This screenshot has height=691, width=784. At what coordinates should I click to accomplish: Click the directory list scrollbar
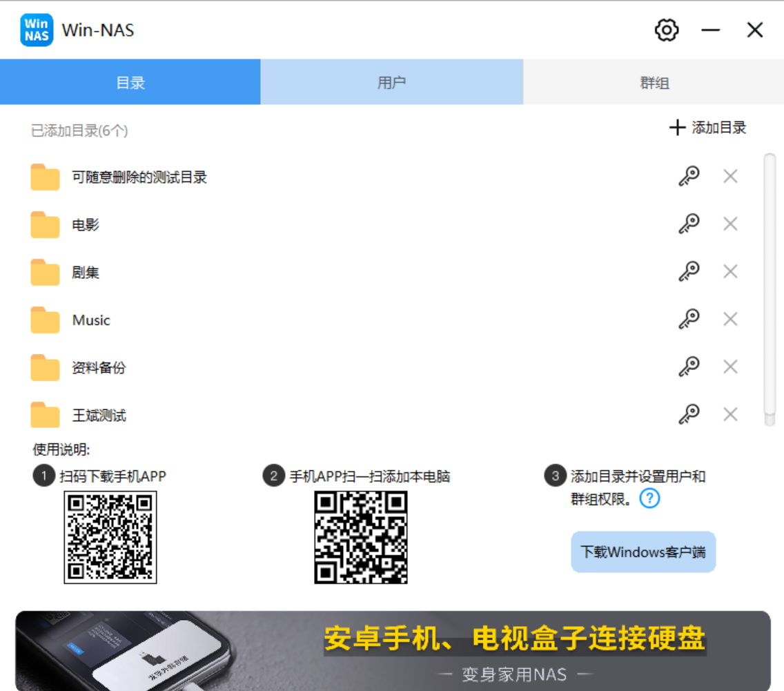pyautogui.click(x=770, y=290)
